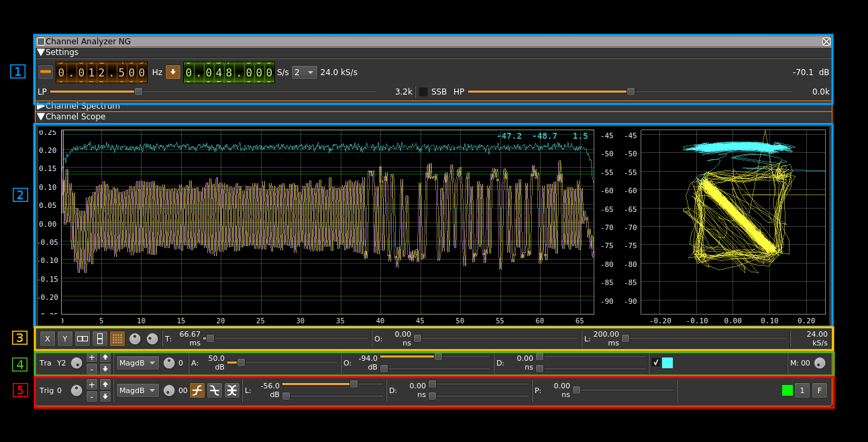Remove a trace with the Tra minus button
Image resolution: width=868 pixels, height=442 pixels.
pos(92,369)
